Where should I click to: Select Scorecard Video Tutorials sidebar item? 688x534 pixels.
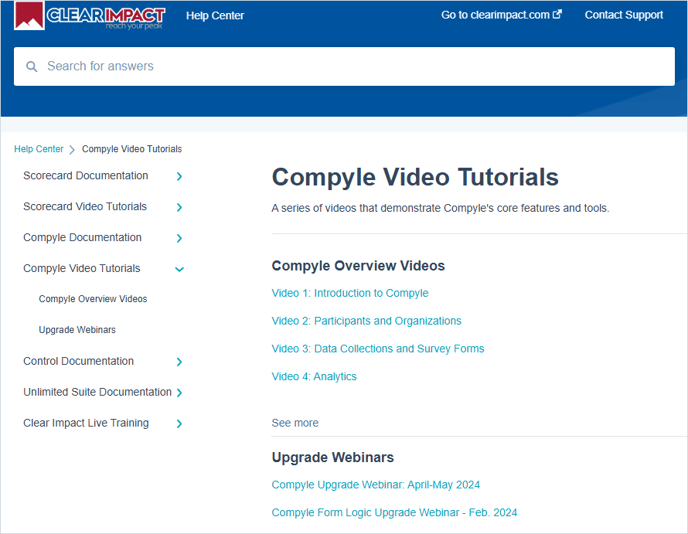pos(85,207)
